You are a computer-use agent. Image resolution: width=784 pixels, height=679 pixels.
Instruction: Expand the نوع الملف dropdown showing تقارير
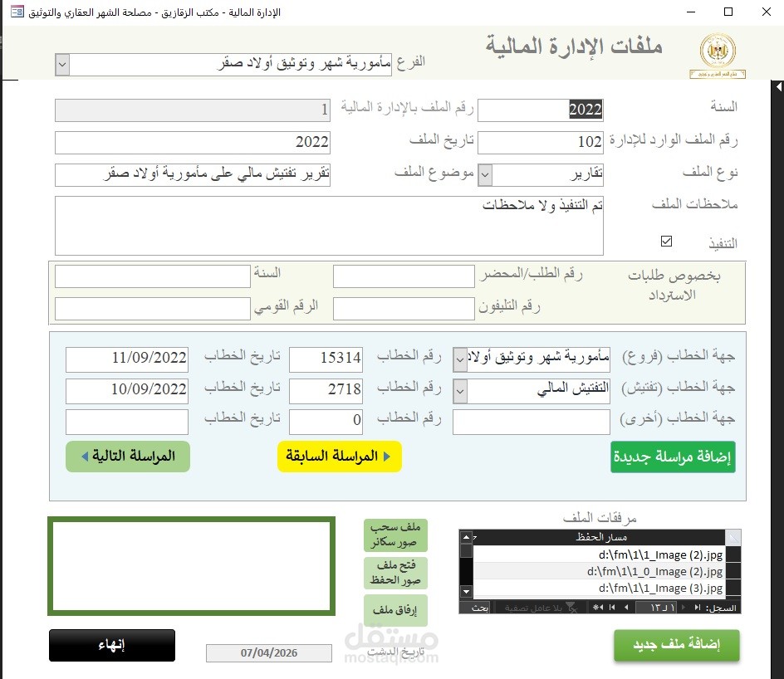(x=484, y=175)
